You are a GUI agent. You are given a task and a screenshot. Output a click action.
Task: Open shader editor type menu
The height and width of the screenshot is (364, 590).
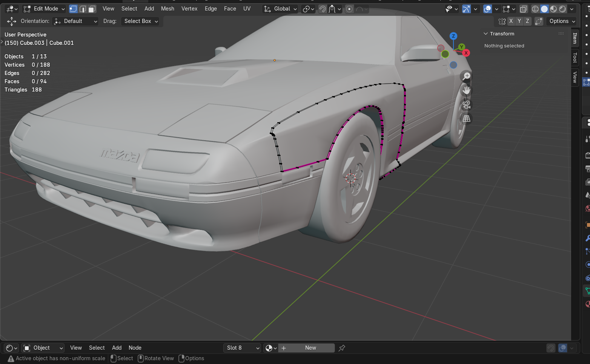(x=12, y=348)
